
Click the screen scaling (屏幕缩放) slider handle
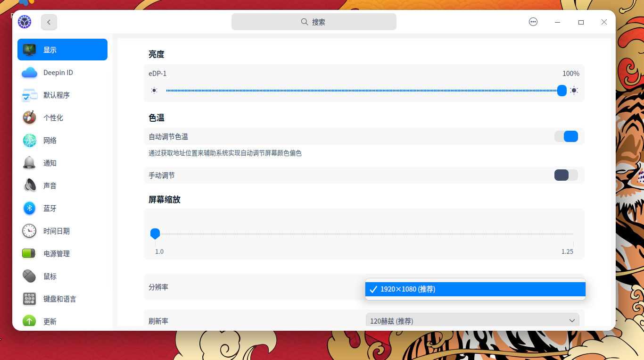coord(155,234)
